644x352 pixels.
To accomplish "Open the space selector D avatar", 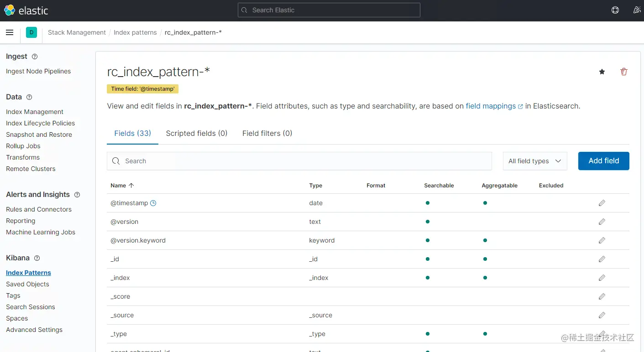I will point(31,32).
